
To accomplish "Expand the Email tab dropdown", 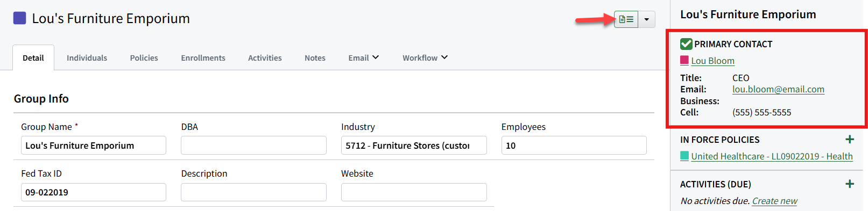I will tap(364, 57).
